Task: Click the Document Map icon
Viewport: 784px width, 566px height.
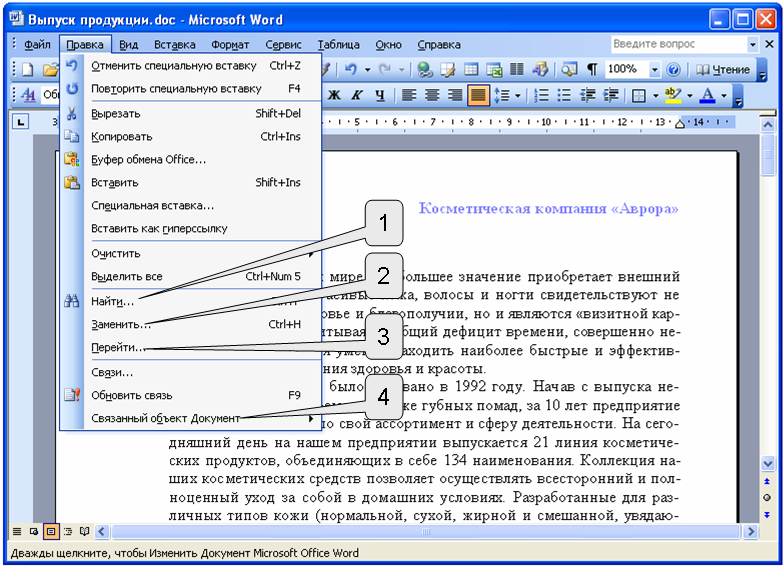Action: 569,70
